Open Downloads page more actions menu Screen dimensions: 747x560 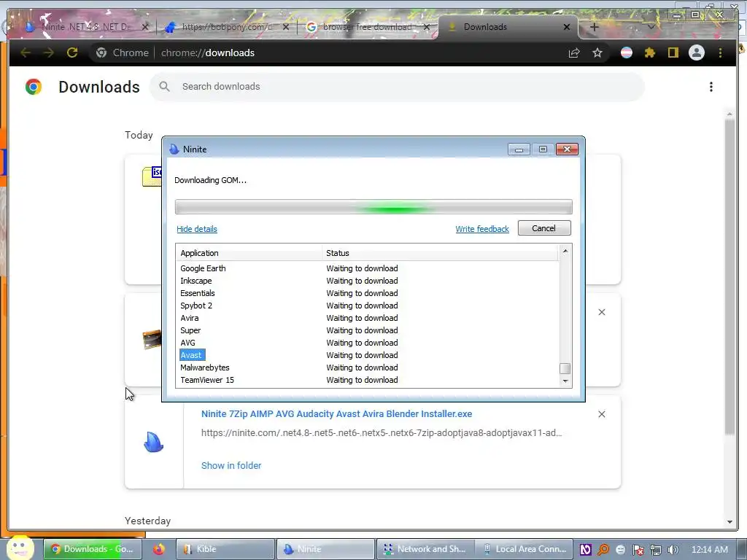click(x=711, y=87)
